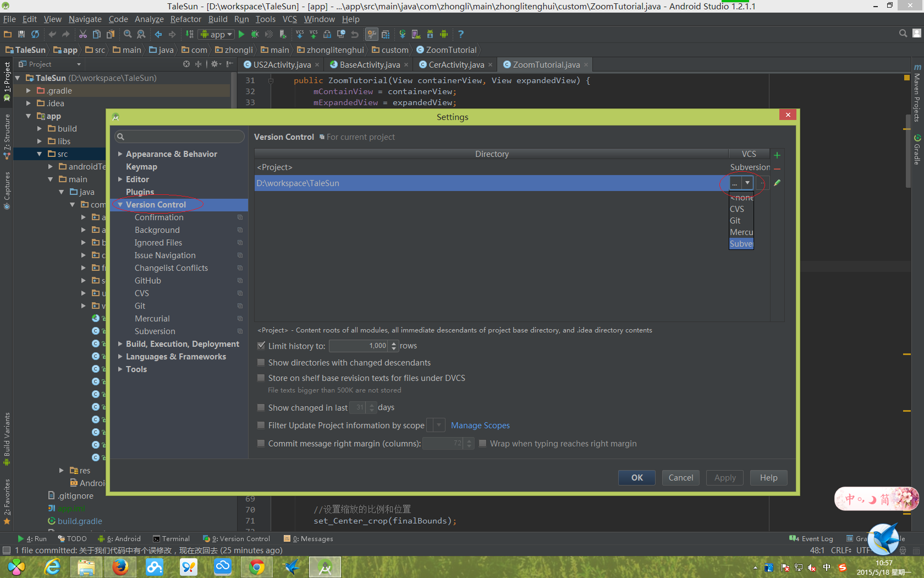The height and width of the screenshot is (578, 924).
Task: Click the Project Structure toolbar icon
Action: point(386,34)
